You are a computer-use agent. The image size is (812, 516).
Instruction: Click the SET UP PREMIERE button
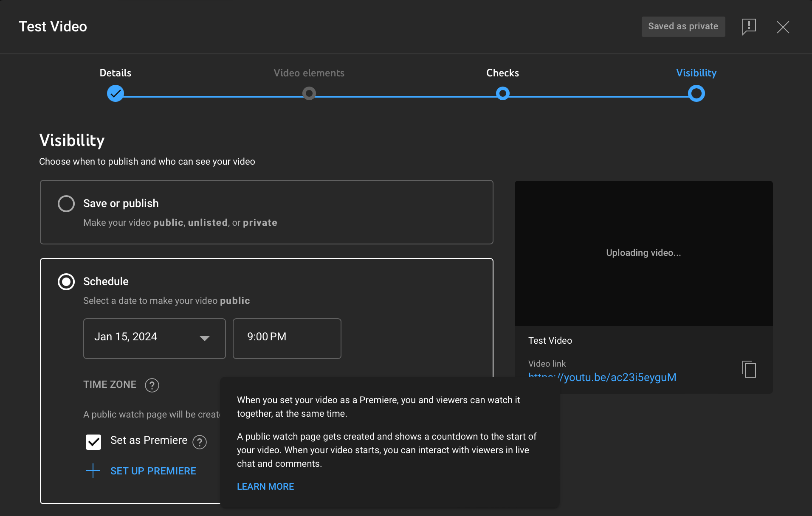click(x=153, y=471)
